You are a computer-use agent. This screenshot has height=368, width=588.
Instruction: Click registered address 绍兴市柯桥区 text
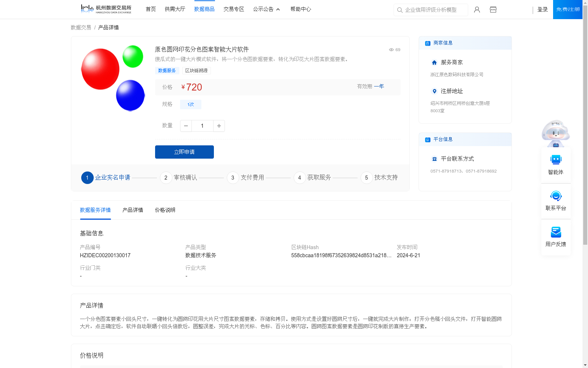[460, 107]
